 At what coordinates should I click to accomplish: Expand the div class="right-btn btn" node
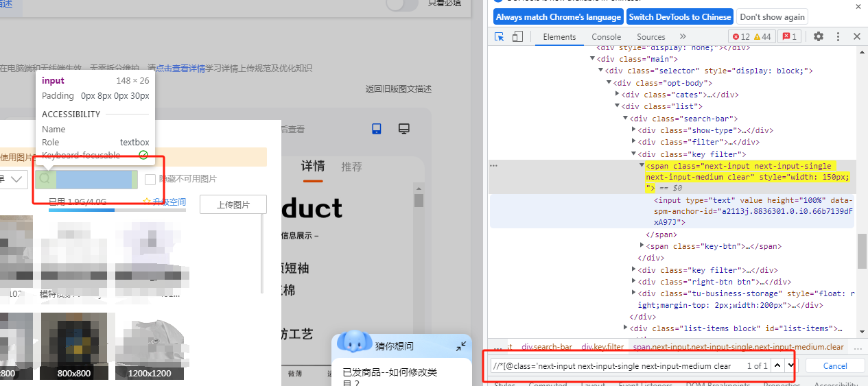click(633, 282)
